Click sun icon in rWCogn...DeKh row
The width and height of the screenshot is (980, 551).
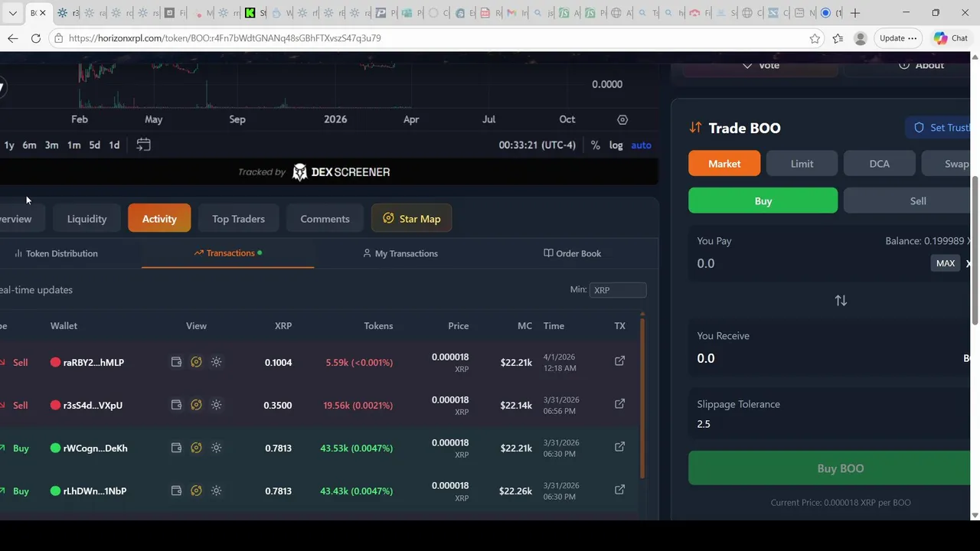coord(216,448)
